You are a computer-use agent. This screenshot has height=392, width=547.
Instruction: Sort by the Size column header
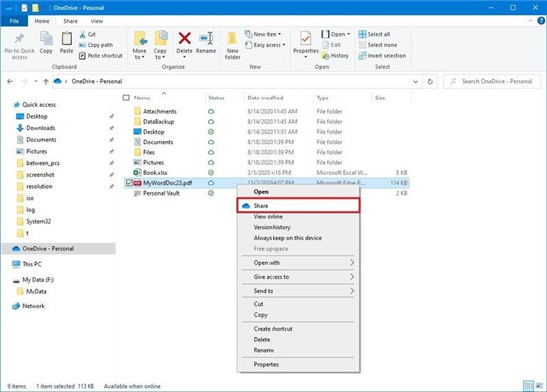[x=380, y=98]
